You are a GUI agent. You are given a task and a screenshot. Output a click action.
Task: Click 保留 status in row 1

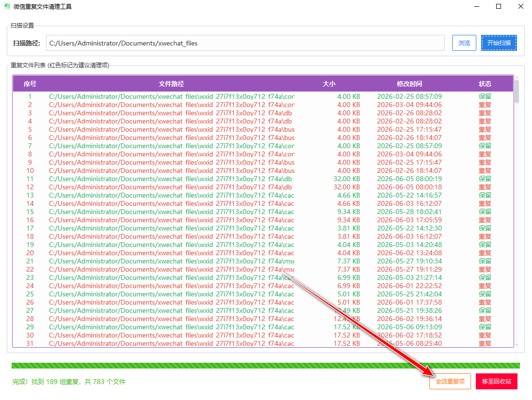click(485, 96)
